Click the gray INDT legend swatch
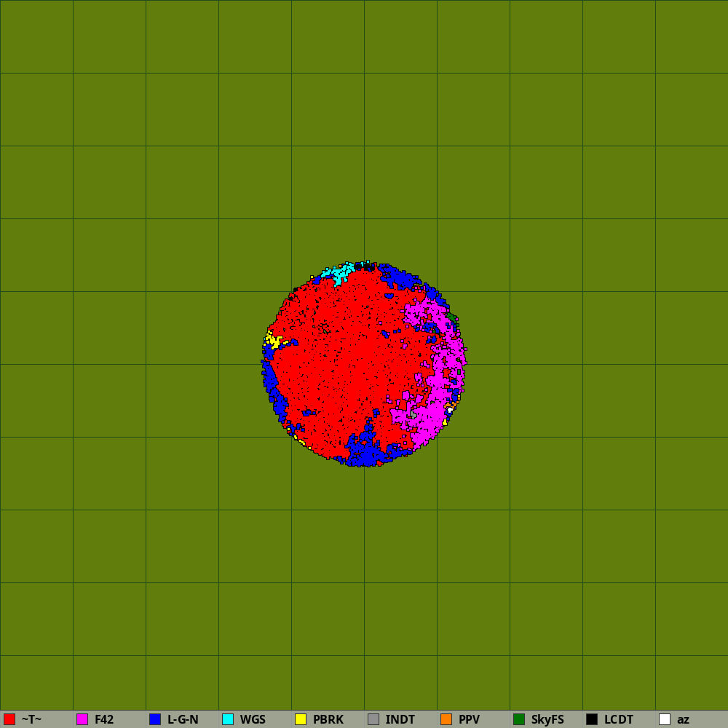Viewport: 728px width, 728px height. tap(373, 719)
